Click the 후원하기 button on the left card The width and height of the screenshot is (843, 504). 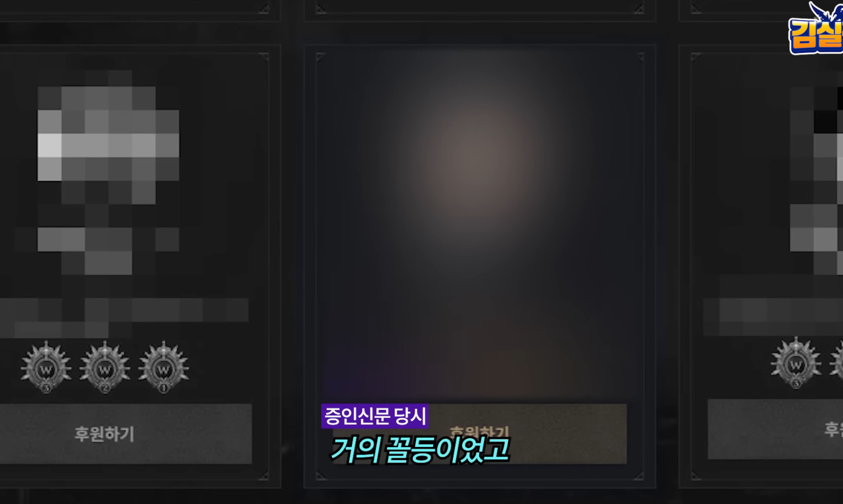click(126, 433)
